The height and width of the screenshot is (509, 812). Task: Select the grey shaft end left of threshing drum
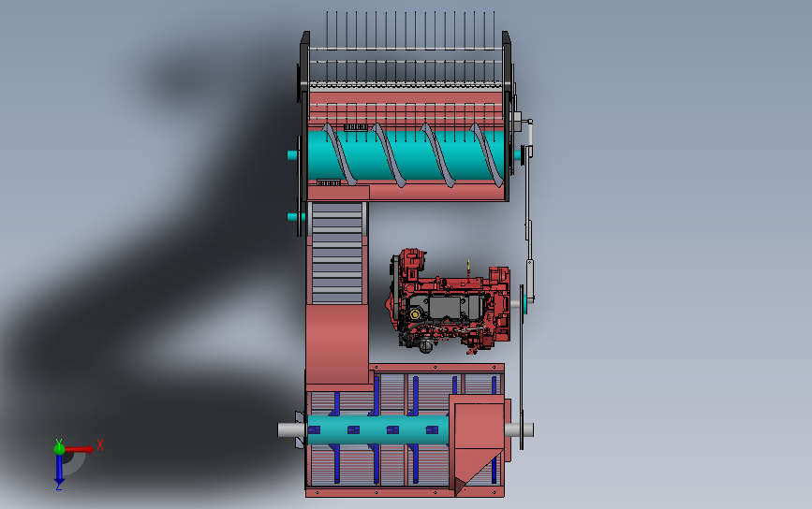point(291,429)
